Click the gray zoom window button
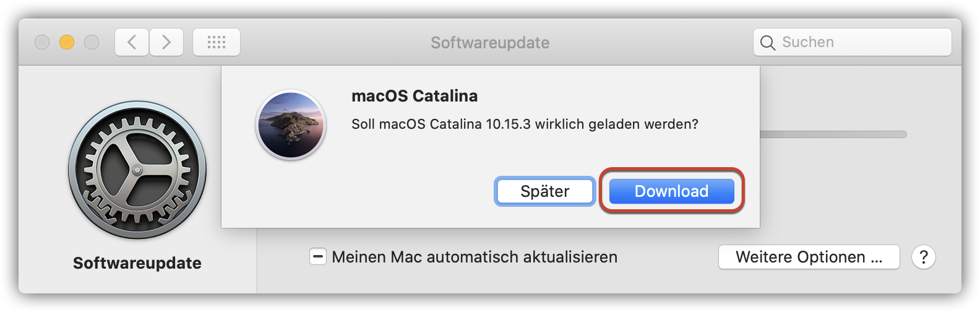Image resolution: width=980 pixels, height=312 pixels. (x=92, y=42)
